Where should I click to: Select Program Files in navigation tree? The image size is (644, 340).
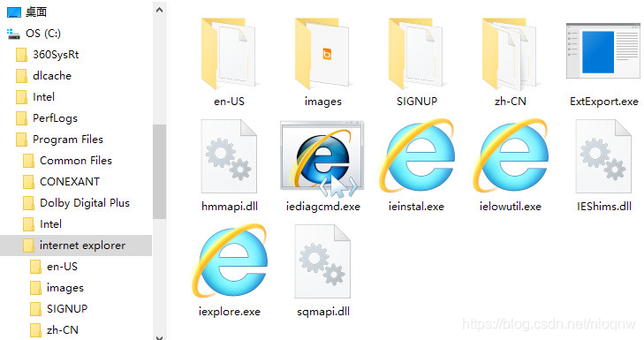(59, 140)
